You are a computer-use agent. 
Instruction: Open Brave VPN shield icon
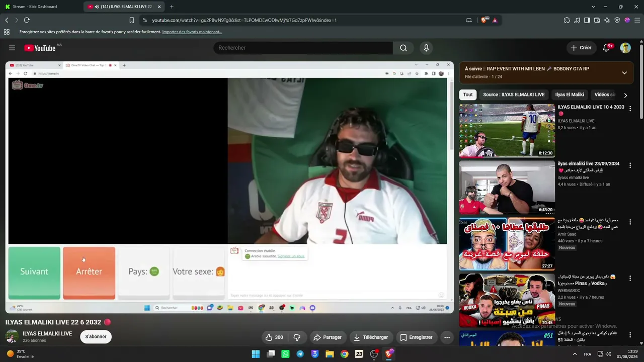pyautogui.click(x=617, y=20)
